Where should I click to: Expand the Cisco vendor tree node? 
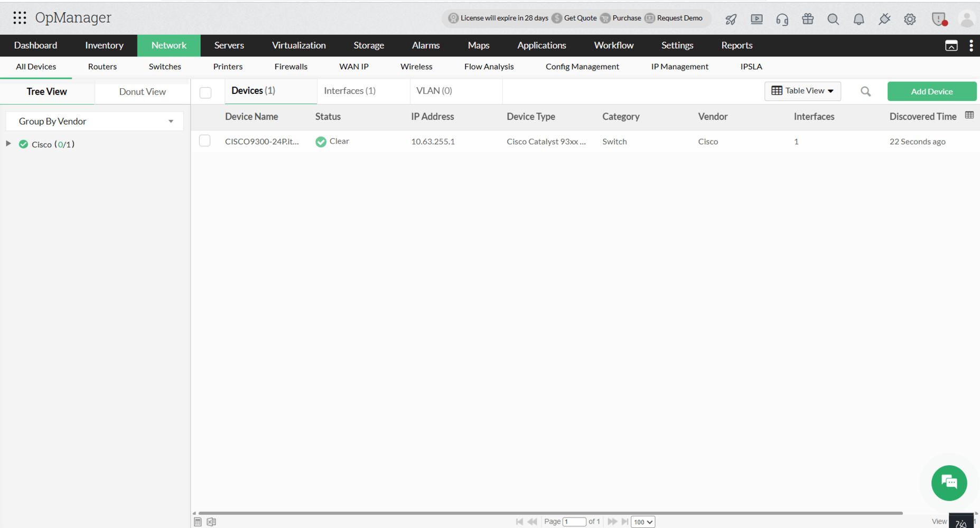8,144
